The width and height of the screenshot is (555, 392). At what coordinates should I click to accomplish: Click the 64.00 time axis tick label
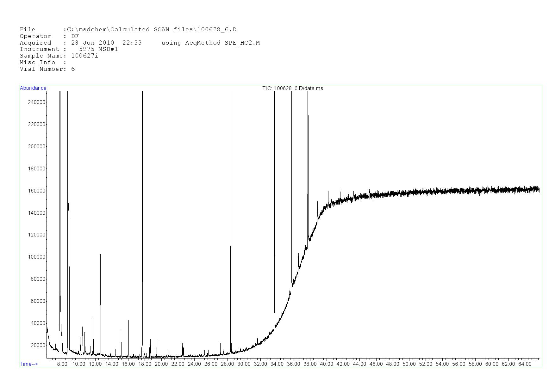pos(524,364)
